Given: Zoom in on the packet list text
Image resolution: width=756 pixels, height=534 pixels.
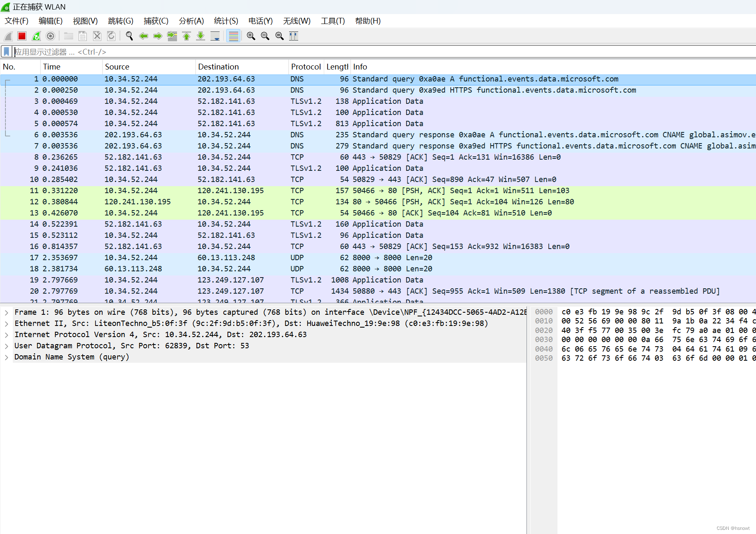Looking at the screenshot, I should (x=251, y=36).
